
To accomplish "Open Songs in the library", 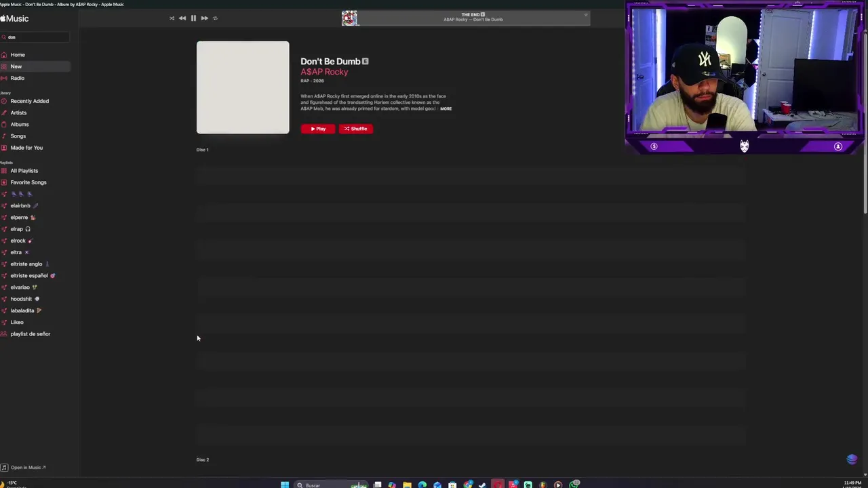I will (x=18, y=136).
